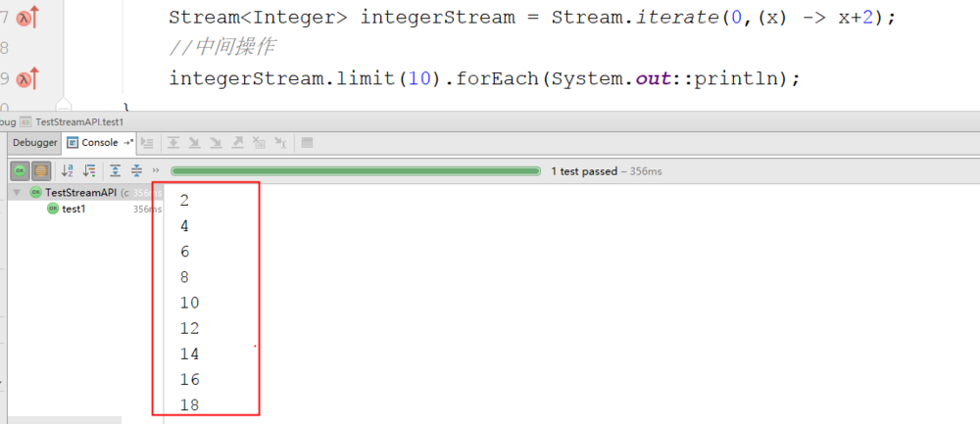Click the Step Over debug icon
This screenshot has height=424, width=980.
pyautogui.click(x=173, y=143)
